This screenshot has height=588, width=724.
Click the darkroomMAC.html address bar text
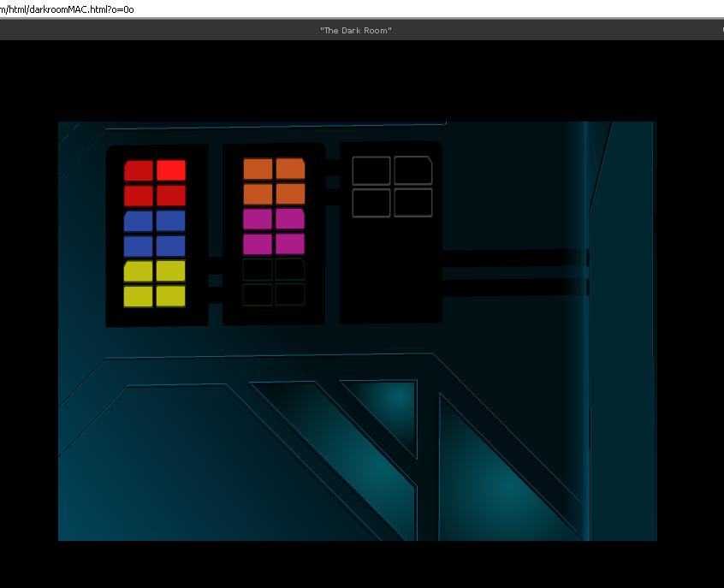pos(67,9)
